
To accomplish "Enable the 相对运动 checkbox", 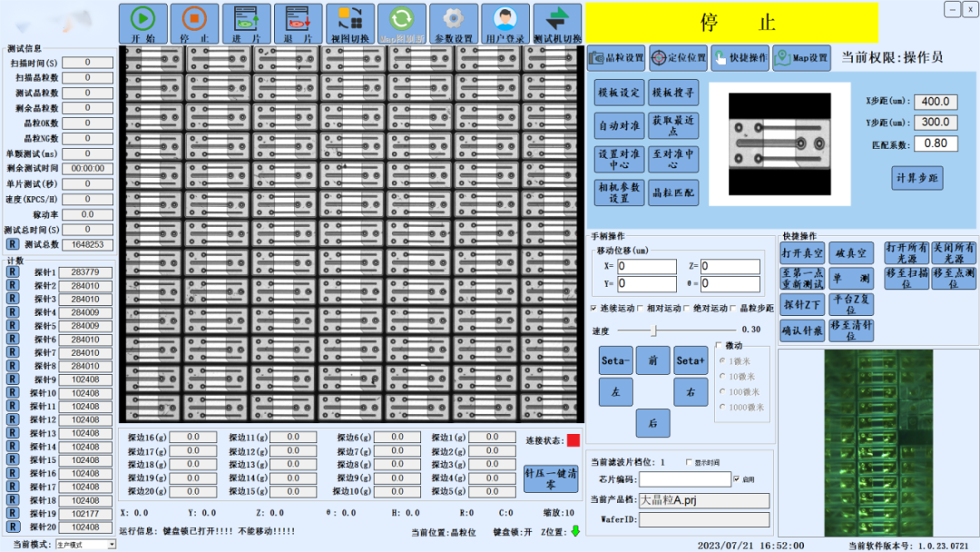I will pyautogui.click(x=640, y=308).
